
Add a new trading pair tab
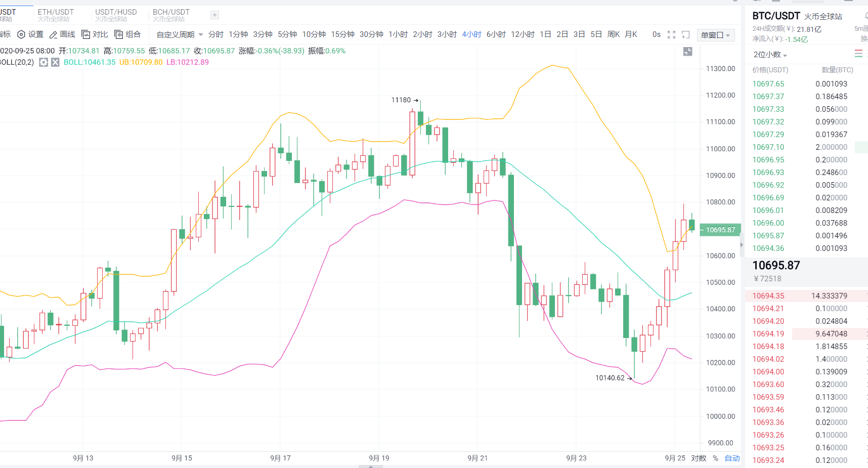pos(214,15)
